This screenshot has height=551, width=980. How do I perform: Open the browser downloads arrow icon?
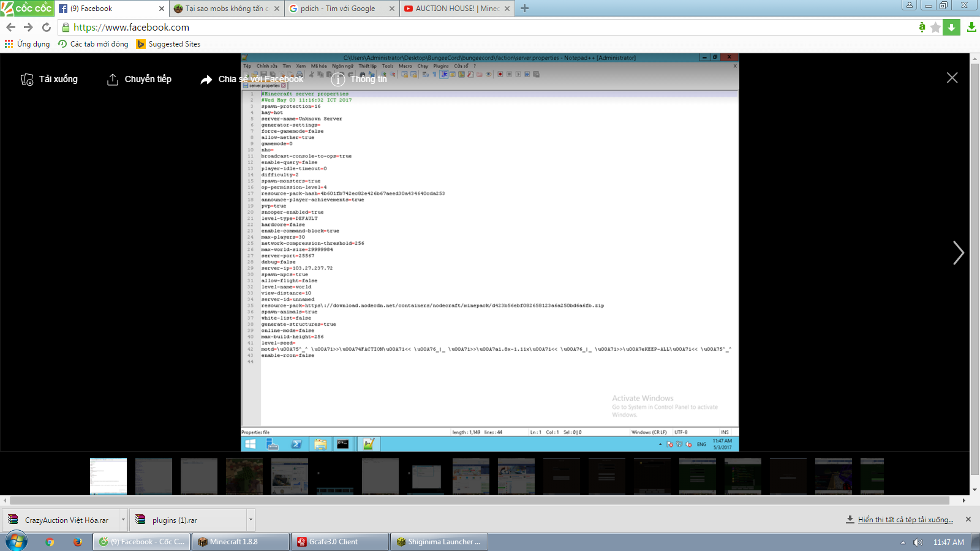971,28
